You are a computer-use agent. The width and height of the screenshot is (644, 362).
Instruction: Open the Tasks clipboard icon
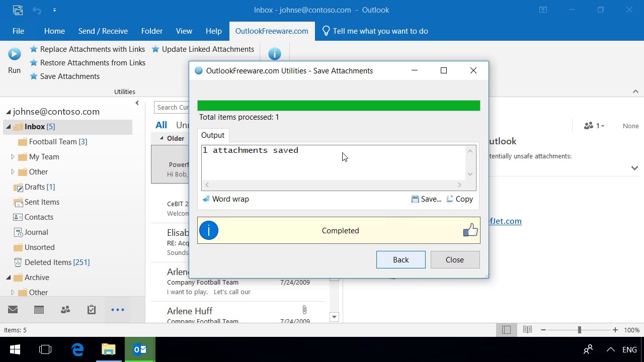tap(92, 310)
